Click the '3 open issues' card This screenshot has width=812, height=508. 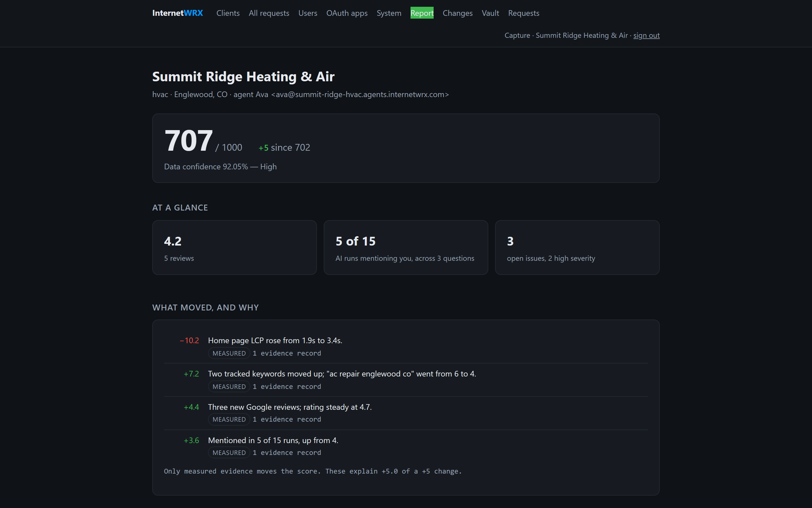577,248
